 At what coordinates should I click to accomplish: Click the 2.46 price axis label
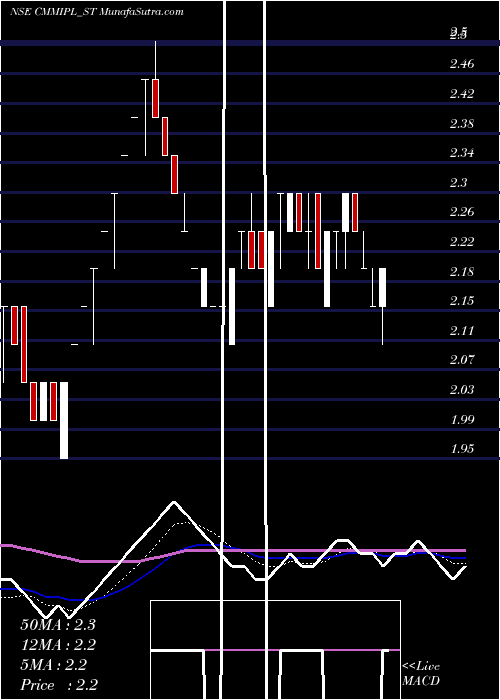point(462,64)
